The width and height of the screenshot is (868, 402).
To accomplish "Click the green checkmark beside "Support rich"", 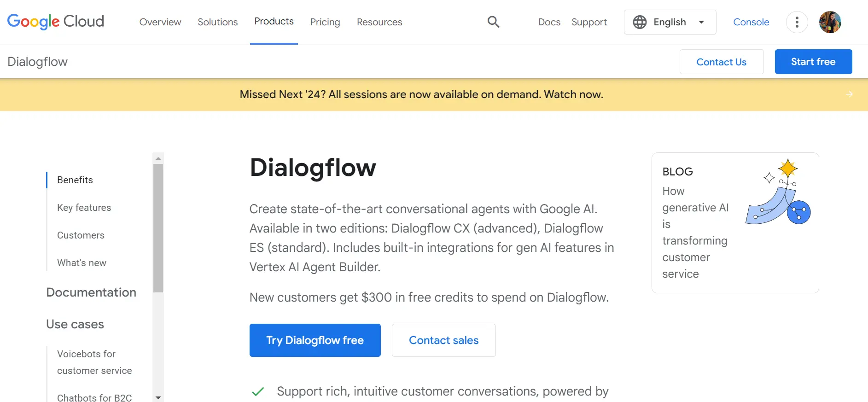I will 258,392.
